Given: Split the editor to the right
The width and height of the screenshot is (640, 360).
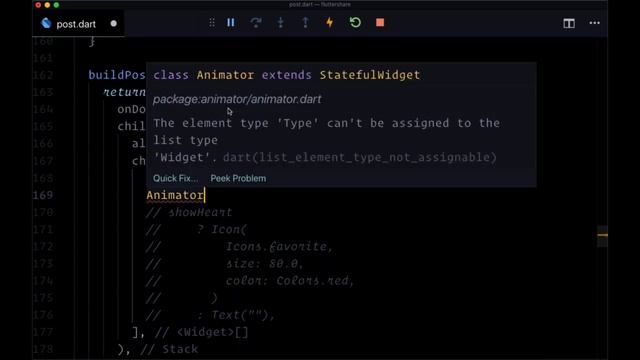Looking at the screenshot, I should pyautogui.click(x=569, y=23).
